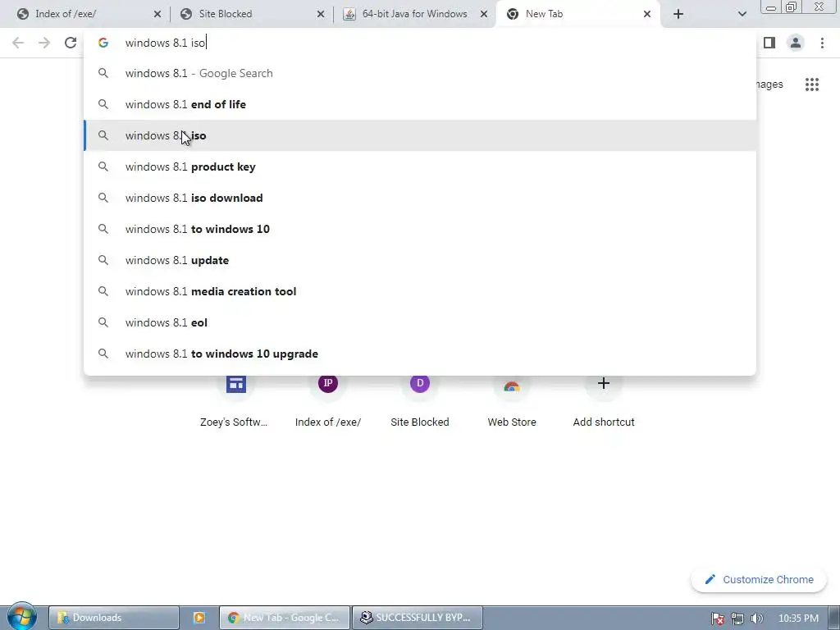Click the Google logo in address bar
Image resolution: width=840 pixels, height=630 pixels.
103,43
